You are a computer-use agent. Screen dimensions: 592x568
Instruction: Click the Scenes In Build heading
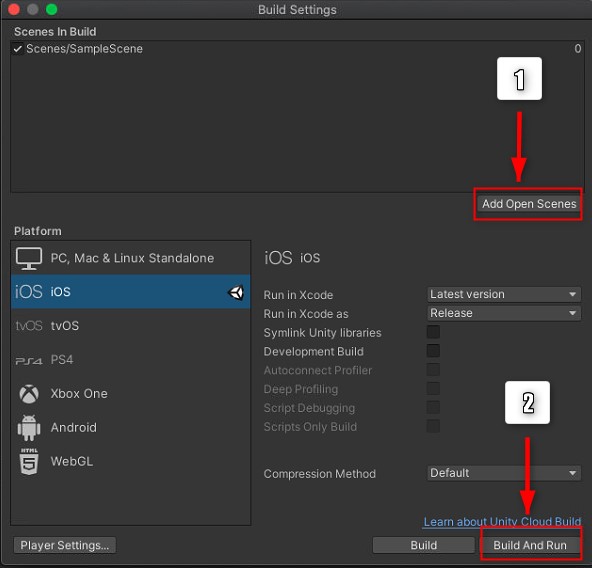pos(55,32)
